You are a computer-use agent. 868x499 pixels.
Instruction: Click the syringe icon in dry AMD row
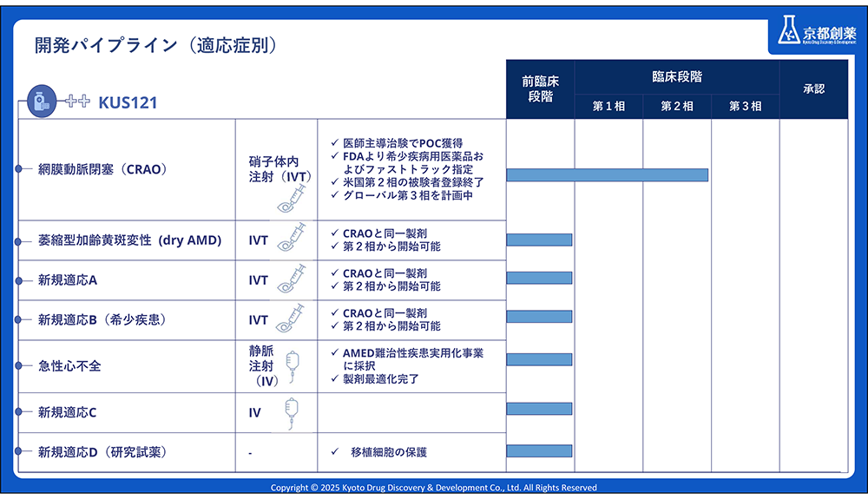click(291, 237)
